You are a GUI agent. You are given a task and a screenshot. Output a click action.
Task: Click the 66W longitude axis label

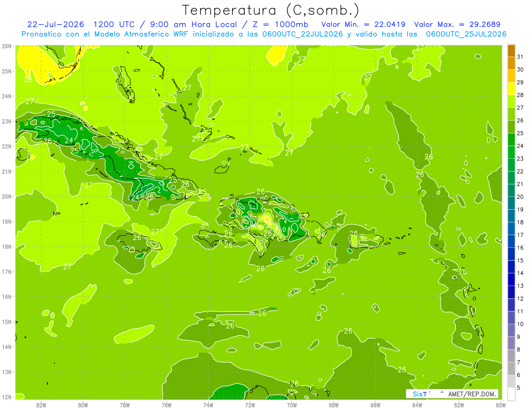tap(376, 405)
